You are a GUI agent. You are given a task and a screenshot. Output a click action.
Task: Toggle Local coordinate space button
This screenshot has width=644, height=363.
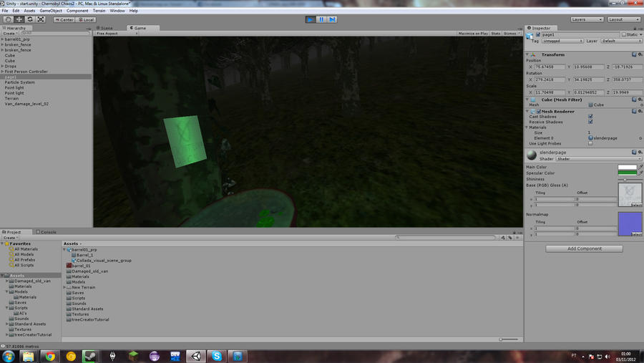tap(86, 20)
